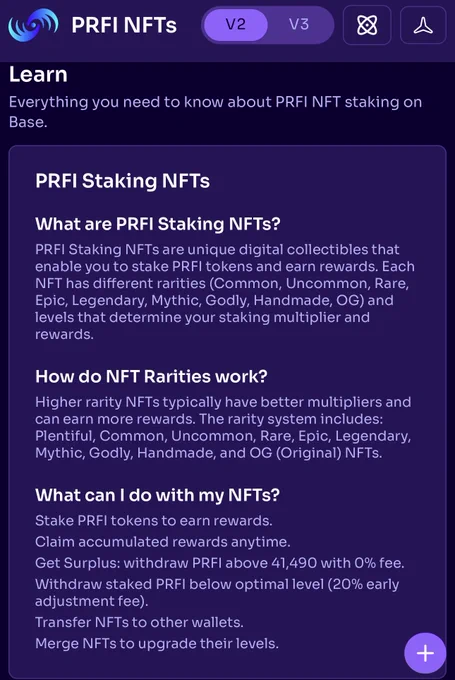Open the atom-shaped icon button in the header
The height and width of the screenshot is (680, 455).
click(367, 25)
